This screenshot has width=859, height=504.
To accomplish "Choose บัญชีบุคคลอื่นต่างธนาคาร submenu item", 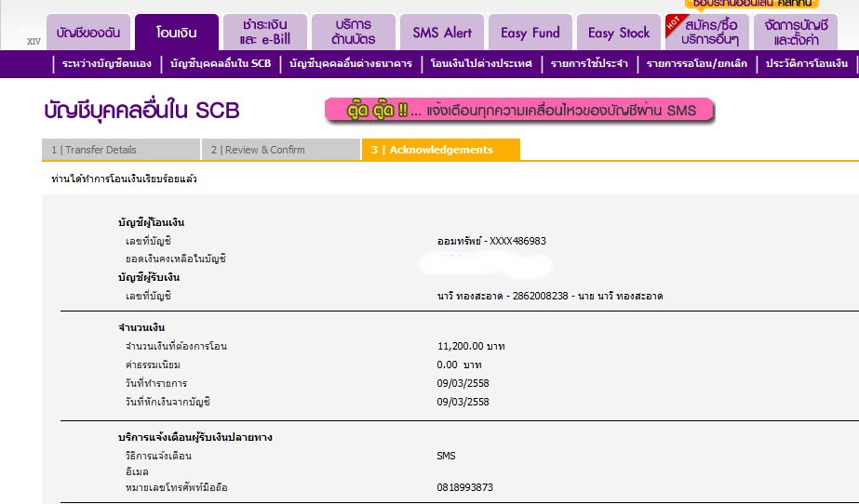I will coord(351,63).
